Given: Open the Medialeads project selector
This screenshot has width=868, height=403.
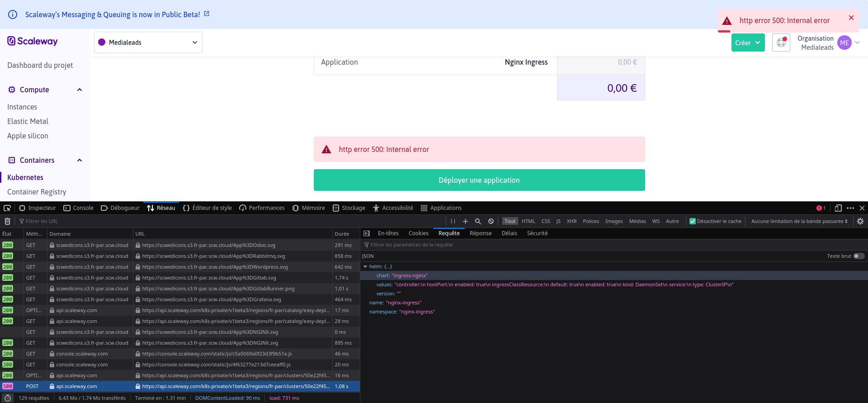Looking at the screenshot, I should (x=148, y=43).
